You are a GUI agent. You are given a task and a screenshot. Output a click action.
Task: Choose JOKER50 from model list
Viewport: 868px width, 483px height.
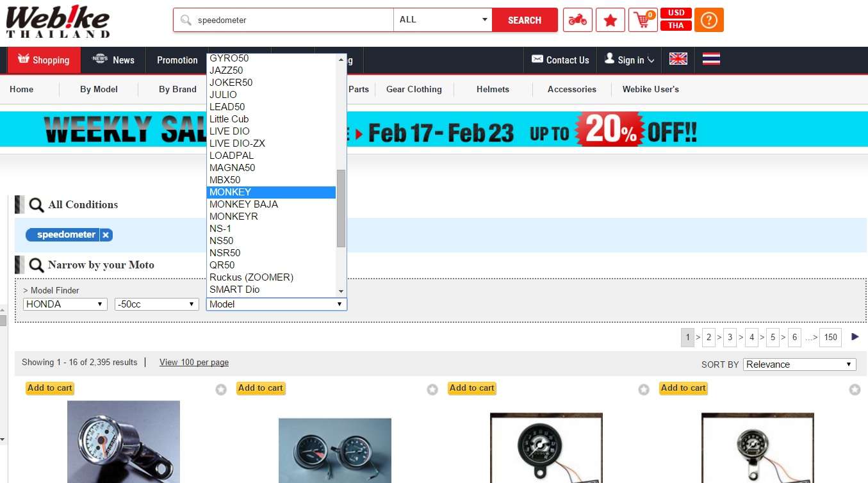pos(272,83)
